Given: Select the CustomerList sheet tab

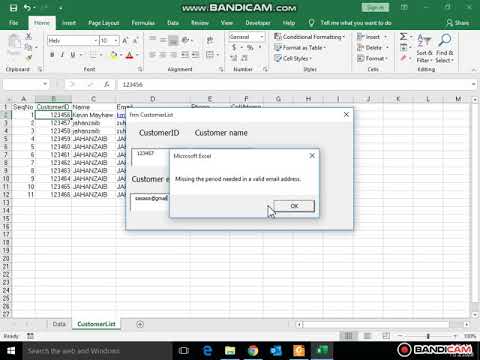Looking at the screenshot, I should click(x=96, y=324).
